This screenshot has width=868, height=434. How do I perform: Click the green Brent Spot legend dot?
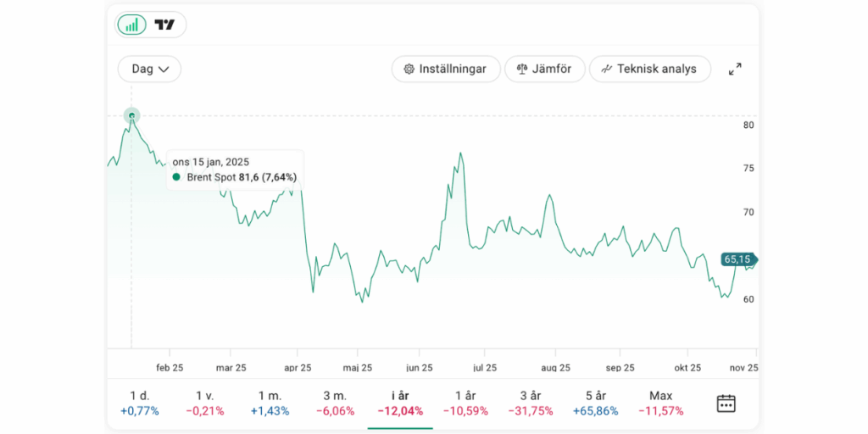[176, 177]
